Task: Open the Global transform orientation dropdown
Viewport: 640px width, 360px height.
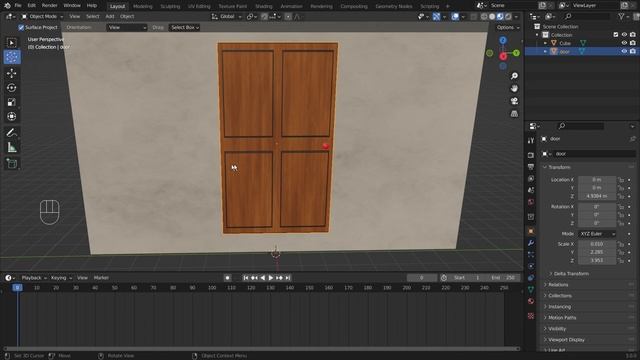Action: [227, 17]
